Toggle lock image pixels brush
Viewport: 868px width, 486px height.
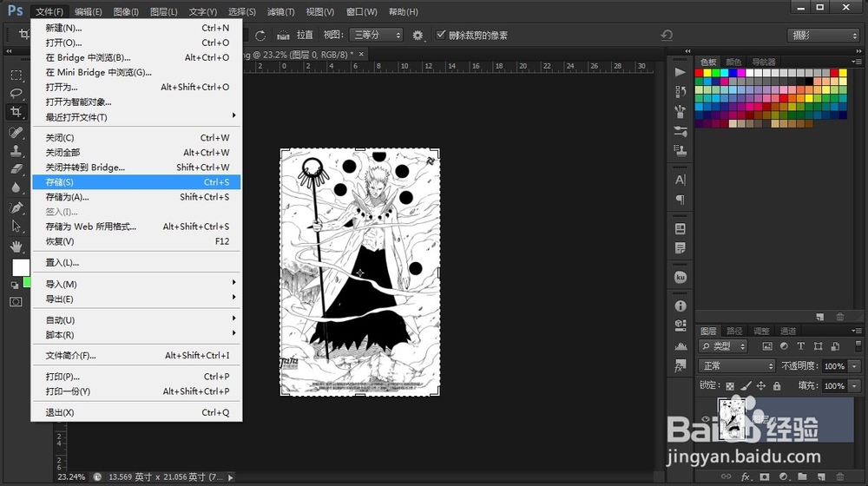[746, 386]
